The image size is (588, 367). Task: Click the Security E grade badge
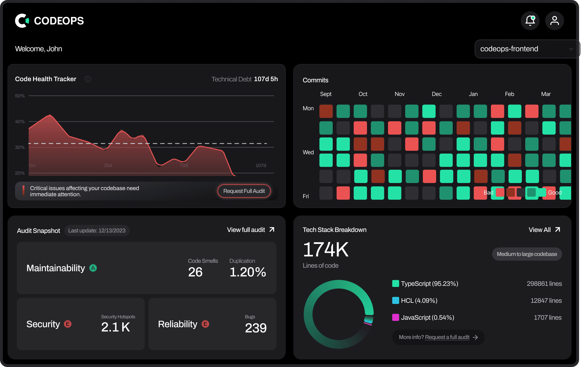68,324
